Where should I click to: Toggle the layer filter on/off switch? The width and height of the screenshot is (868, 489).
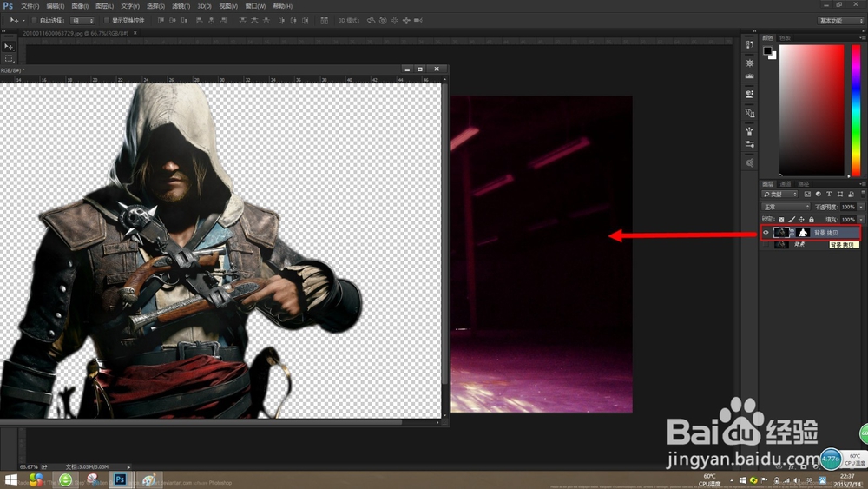(863, 194)
